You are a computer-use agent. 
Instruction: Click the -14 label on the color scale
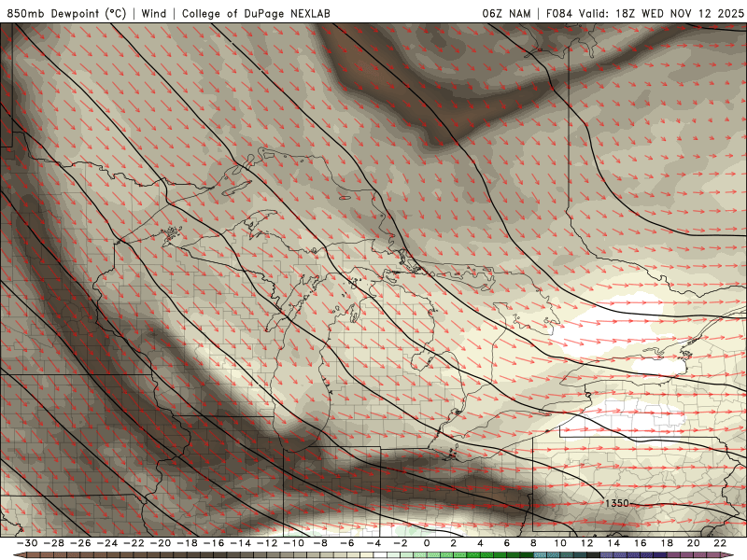[x=240, y=543]
